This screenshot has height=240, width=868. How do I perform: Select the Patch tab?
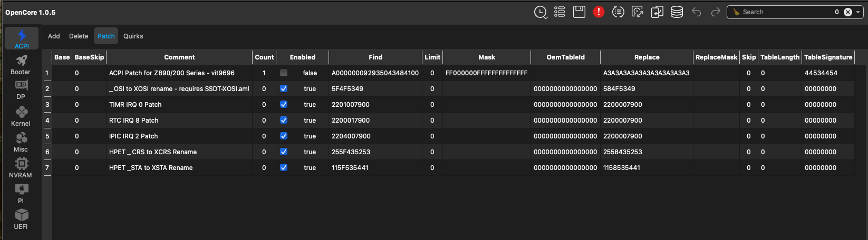click(x=106, y=36)
